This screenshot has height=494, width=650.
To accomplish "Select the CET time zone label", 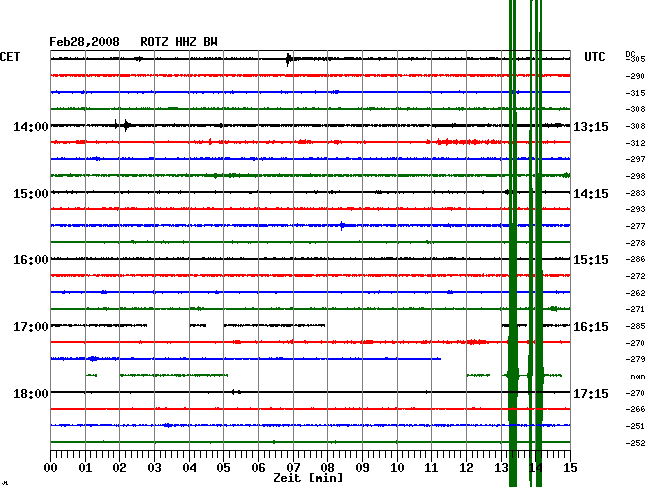I will point(10,57).
